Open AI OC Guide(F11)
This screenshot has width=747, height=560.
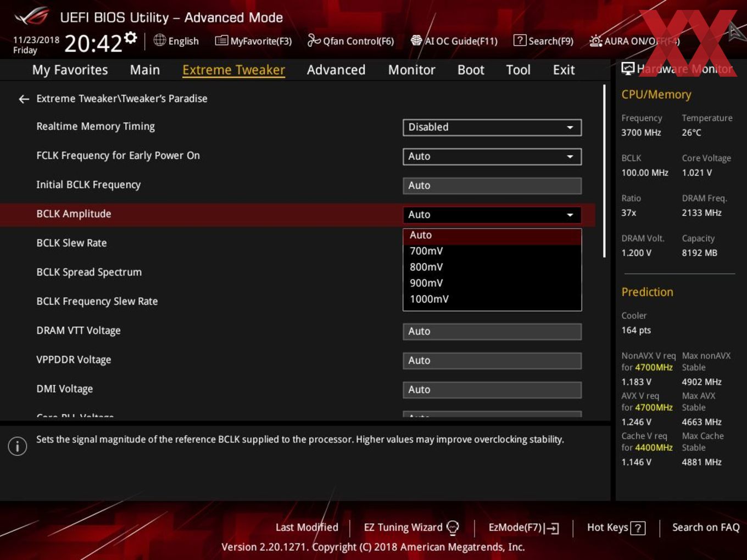tap(454, 41)
